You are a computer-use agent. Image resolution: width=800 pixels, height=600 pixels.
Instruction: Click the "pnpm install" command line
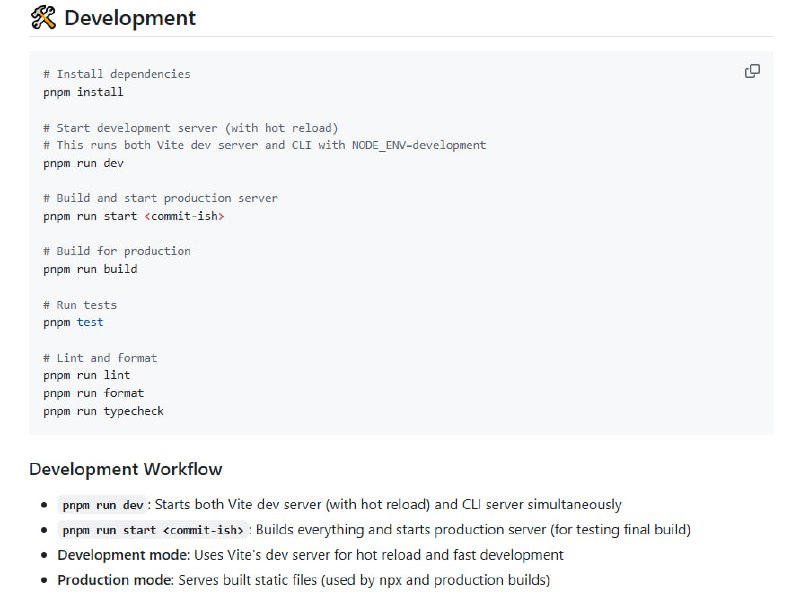coord(84,92)
